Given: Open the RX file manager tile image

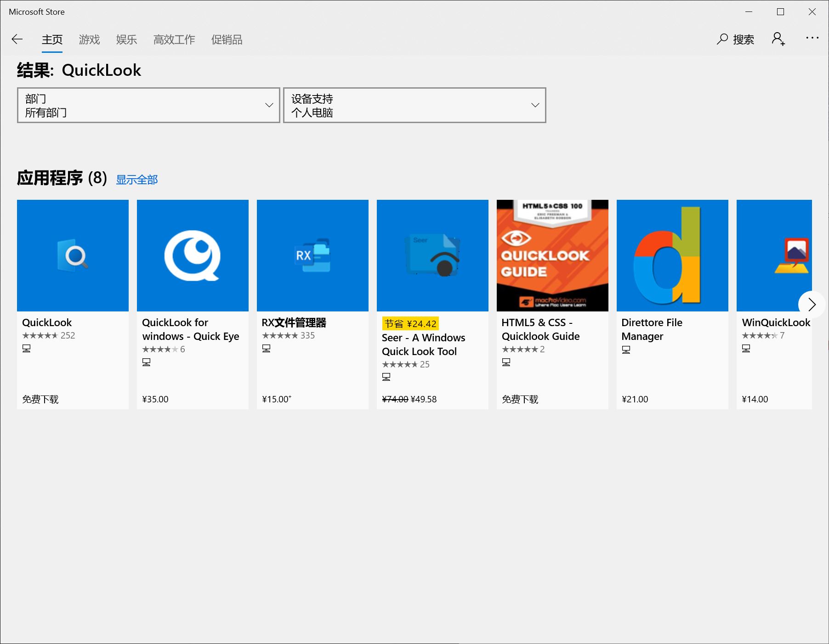Looking at the screenshot, I should coord(312,255).
